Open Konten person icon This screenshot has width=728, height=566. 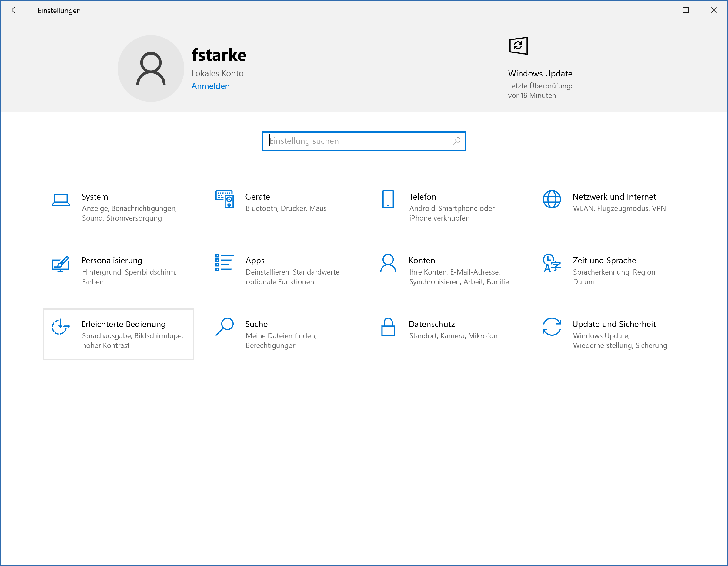388,263
